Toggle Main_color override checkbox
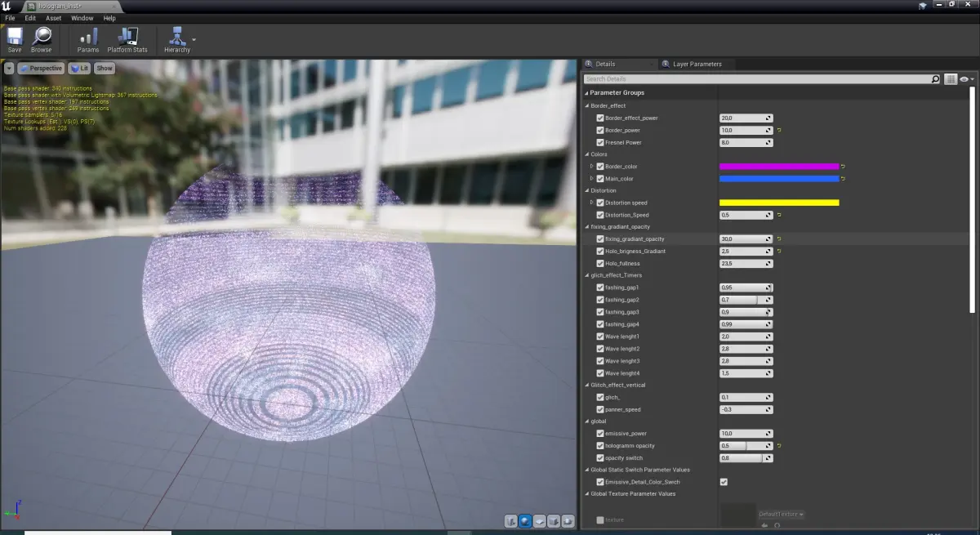 [600, 179]
